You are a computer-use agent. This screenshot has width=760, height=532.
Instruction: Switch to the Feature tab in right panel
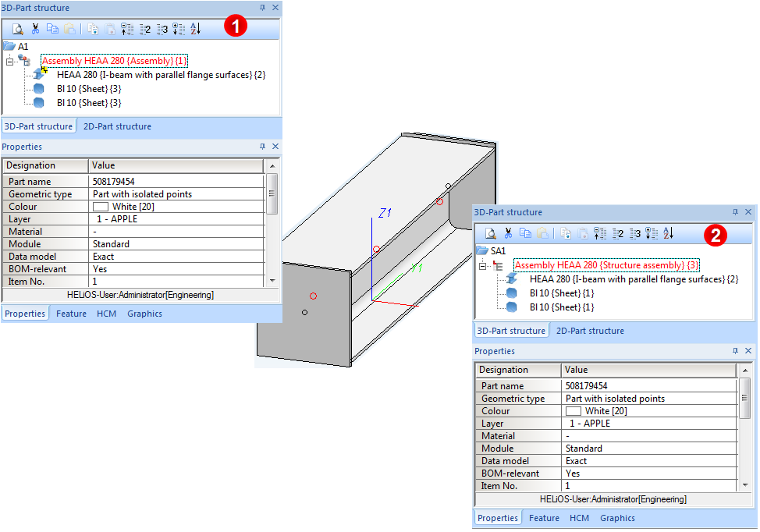(544, 518)
